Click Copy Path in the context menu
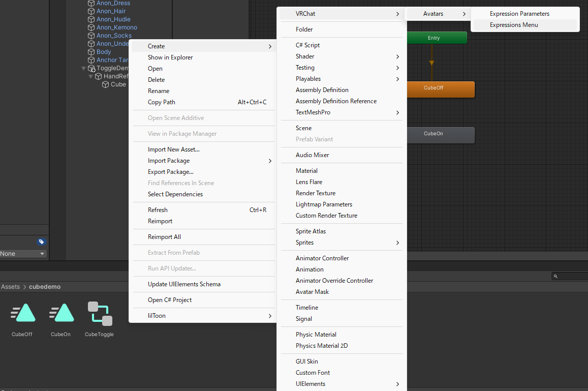This screenshot has height=391, width=588. pos(204,102)
